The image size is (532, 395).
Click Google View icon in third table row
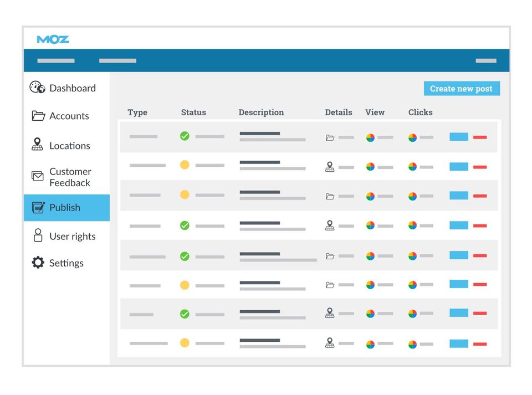pos(370,196)
